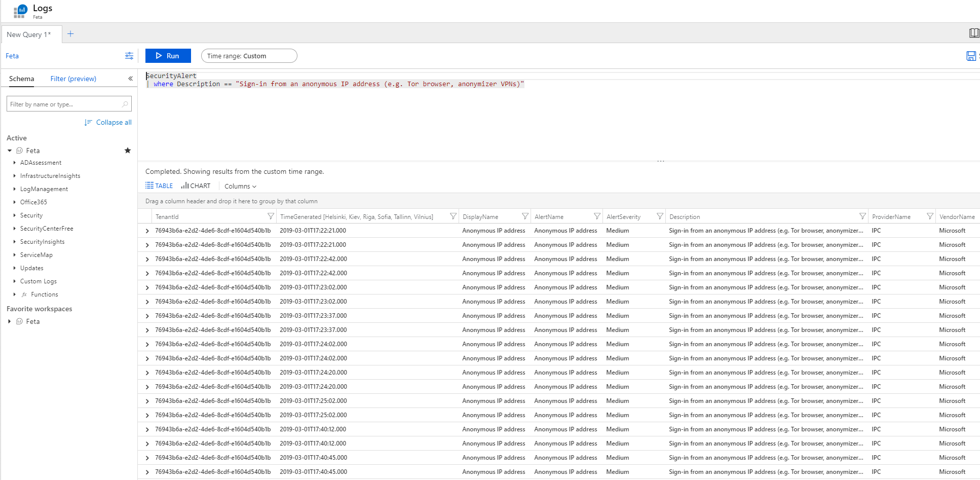Screen dimensions: 980x480
Task: Open workspace scope settings sliders icon
Action: [129, 56]
